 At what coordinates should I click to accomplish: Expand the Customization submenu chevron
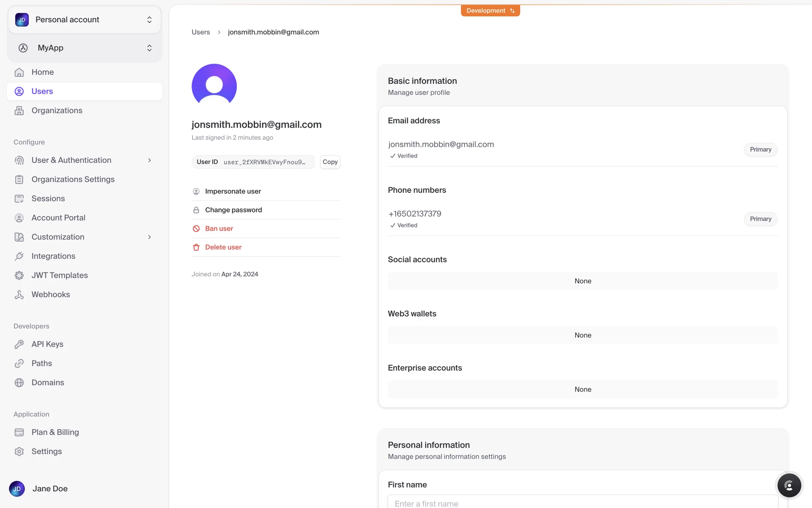pos(149,237)
